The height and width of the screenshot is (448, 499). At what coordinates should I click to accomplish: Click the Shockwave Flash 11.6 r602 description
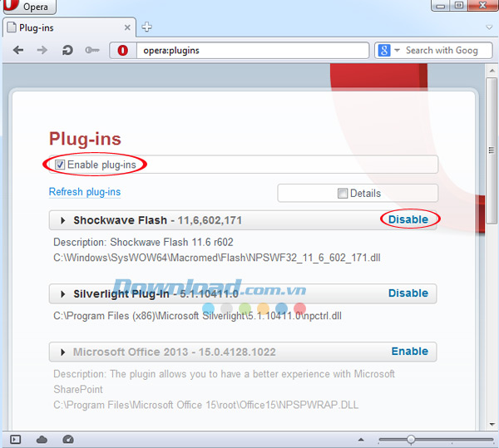pyautogui.click(x=143, y=242)
